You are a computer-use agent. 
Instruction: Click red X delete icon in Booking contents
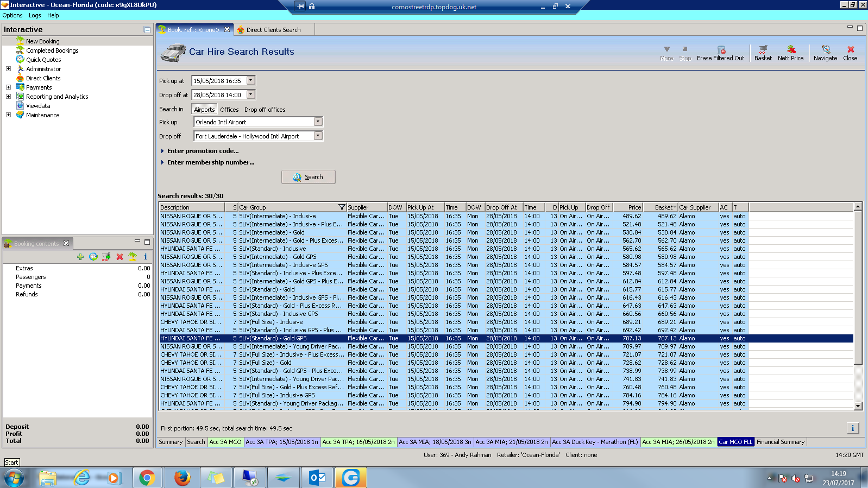119,257
